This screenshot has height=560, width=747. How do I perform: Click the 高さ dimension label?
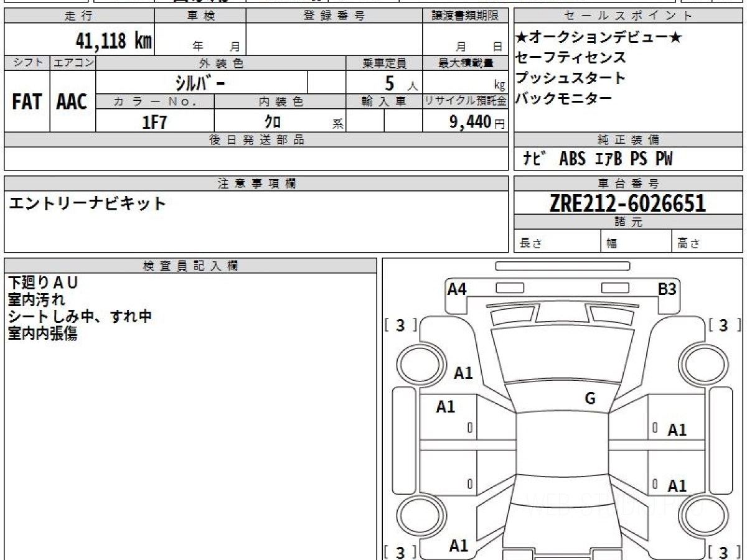point(688,244)
